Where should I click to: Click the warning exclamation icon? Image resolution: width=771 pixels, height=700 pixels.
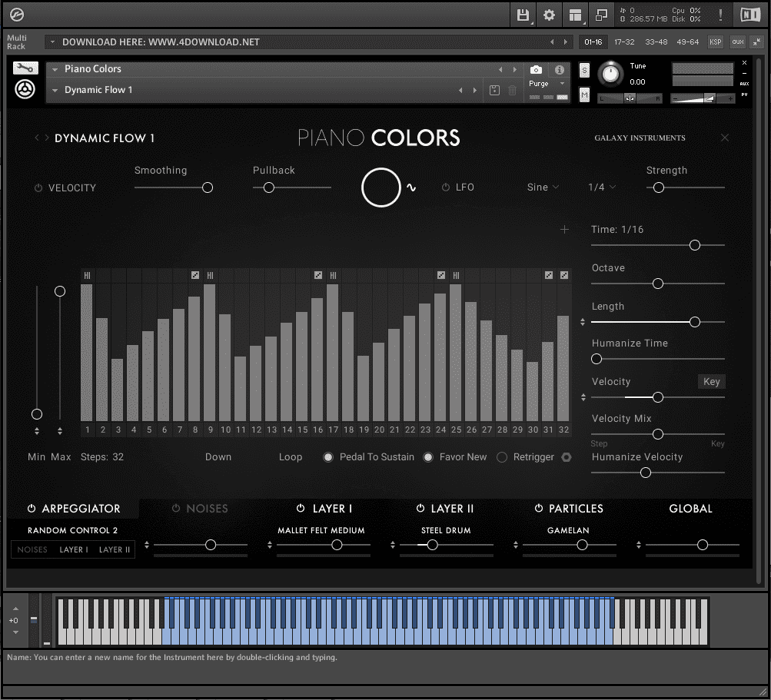pyautogui.click(x=720, y=15)
